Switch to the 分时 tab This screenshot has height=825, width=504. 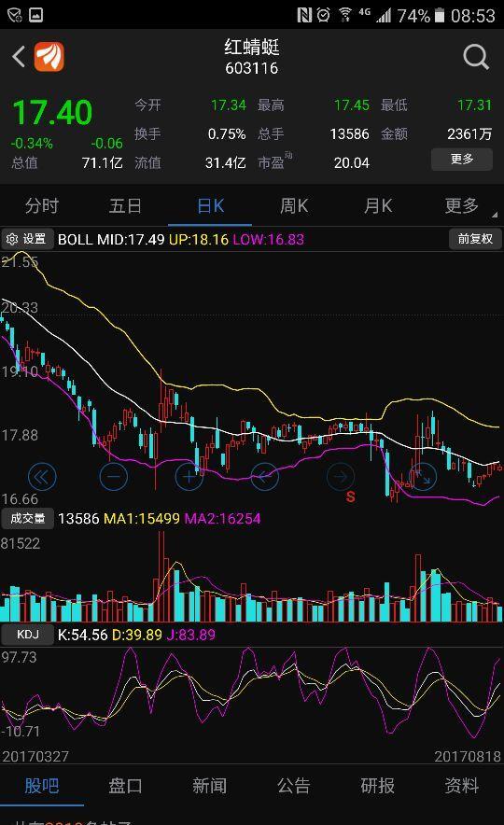pyautogui.click(x=42, y=205)
